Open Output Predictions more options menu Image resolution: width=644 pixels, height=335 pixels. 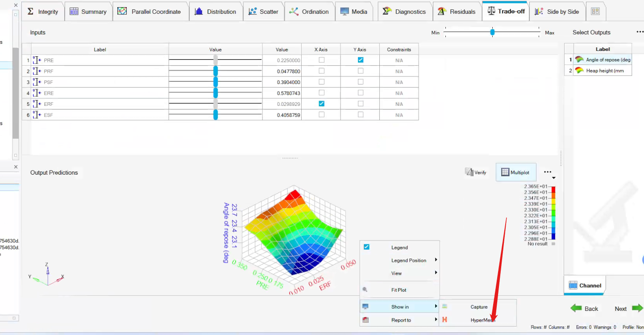pos(548,172)
